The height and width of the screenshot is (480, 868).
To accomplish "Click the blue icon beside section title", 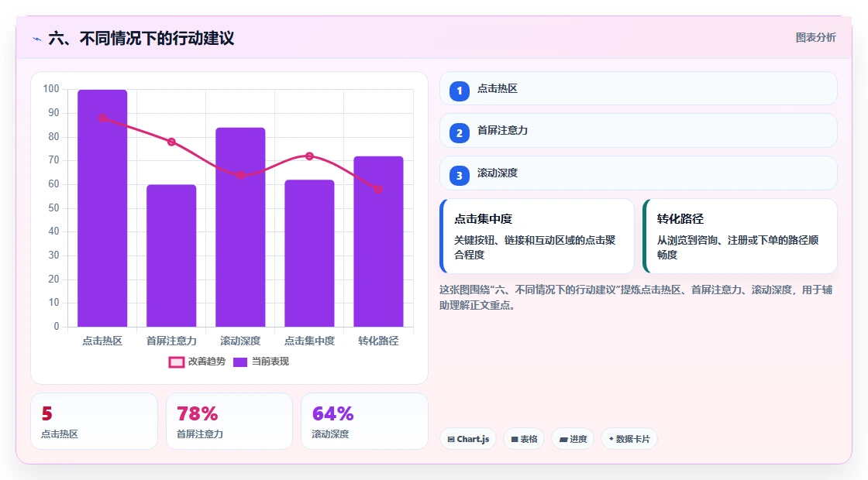I will pyautogui.click(x=37, y=39).
